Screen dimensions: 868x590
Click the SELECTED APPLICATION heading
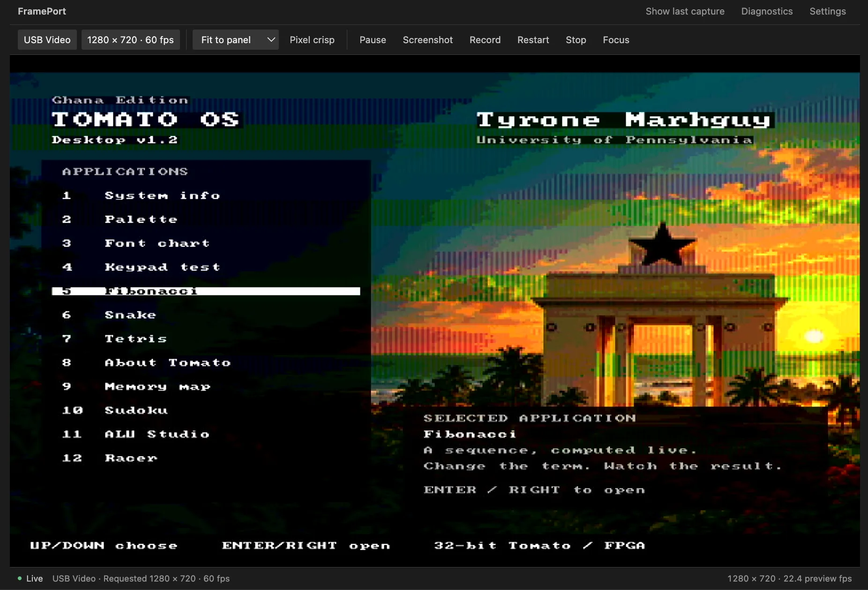(x=530, y=418)
